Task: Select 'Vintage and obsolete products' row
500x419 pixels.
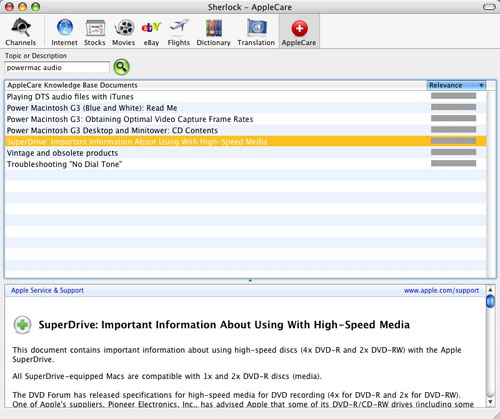Action: (x=245, y=153)
